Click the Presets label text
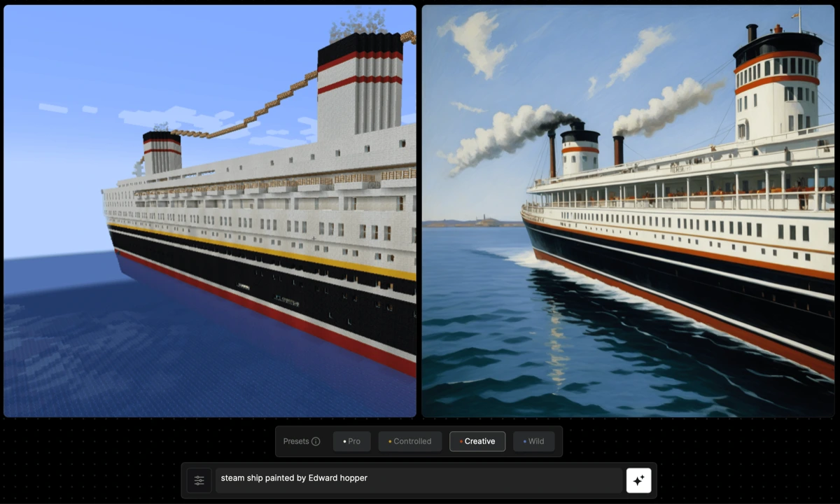This screenshot has height=504, width=840. pos(295,442)
